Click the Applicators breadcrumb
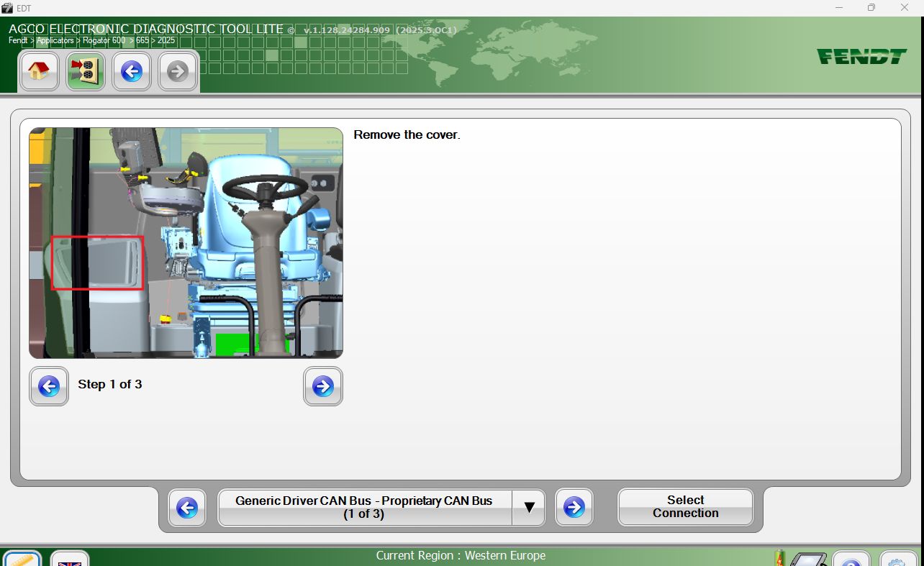The height and width of the screenshot is (566, 924). 55,41
